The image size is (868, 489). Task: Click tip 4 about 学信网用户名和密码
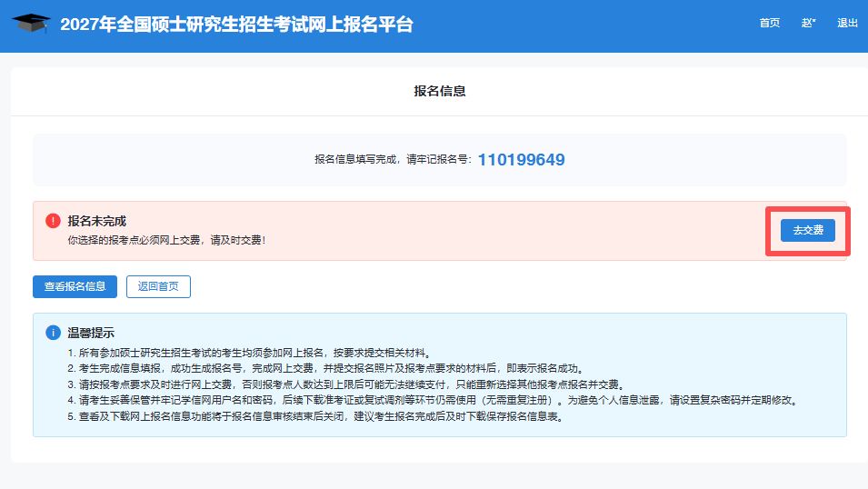(x=434, y=400)
